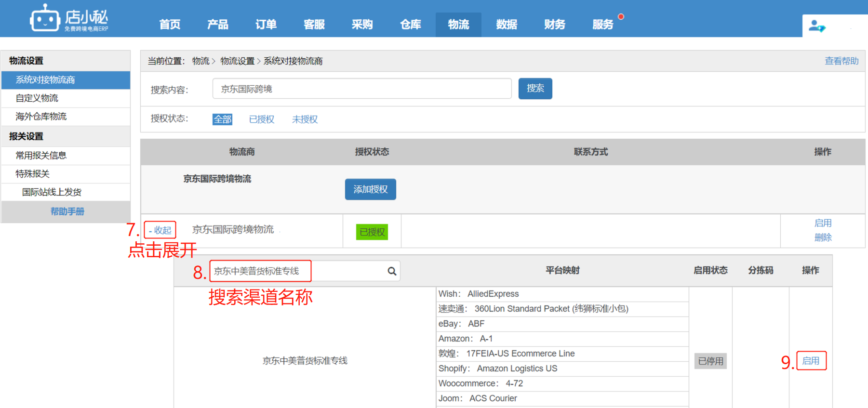
Task: Filter authorization status by 已授权
Action: (x=262, y=119)
